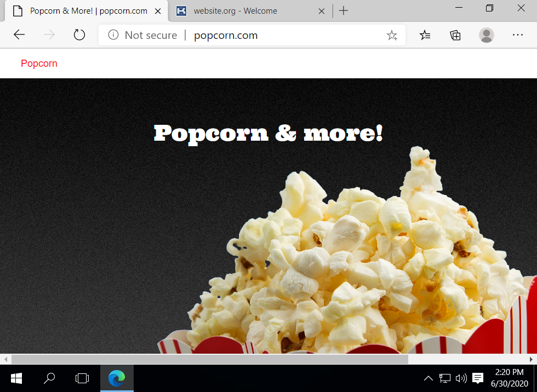The image size is (537, 392).
Task: Click the Not secure label
Action: click(151, 35)
